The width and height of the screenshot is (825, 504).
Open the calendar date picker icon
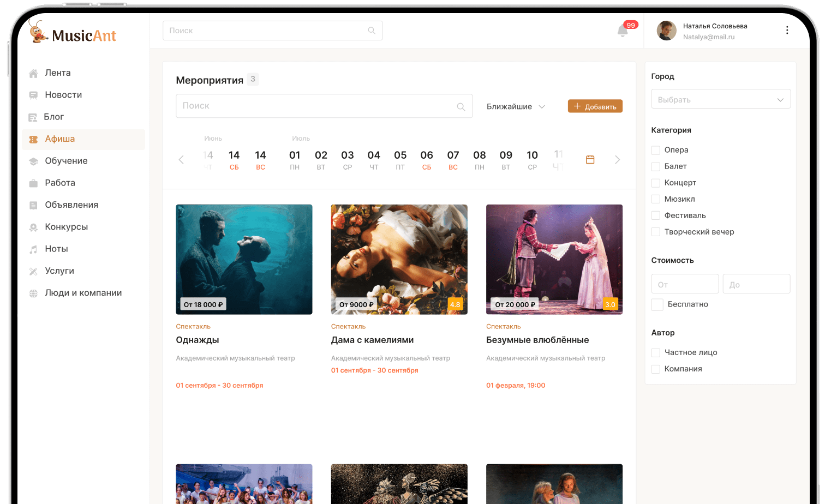tap(590, 160)
